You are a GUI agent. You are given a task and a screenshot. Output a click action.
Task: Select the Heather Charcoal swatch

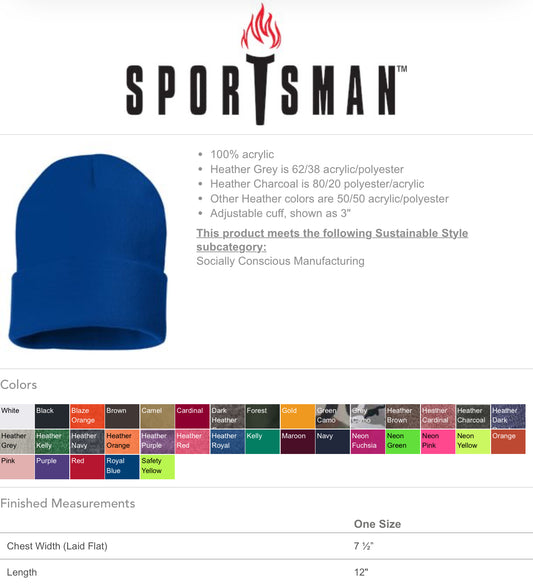473,416
